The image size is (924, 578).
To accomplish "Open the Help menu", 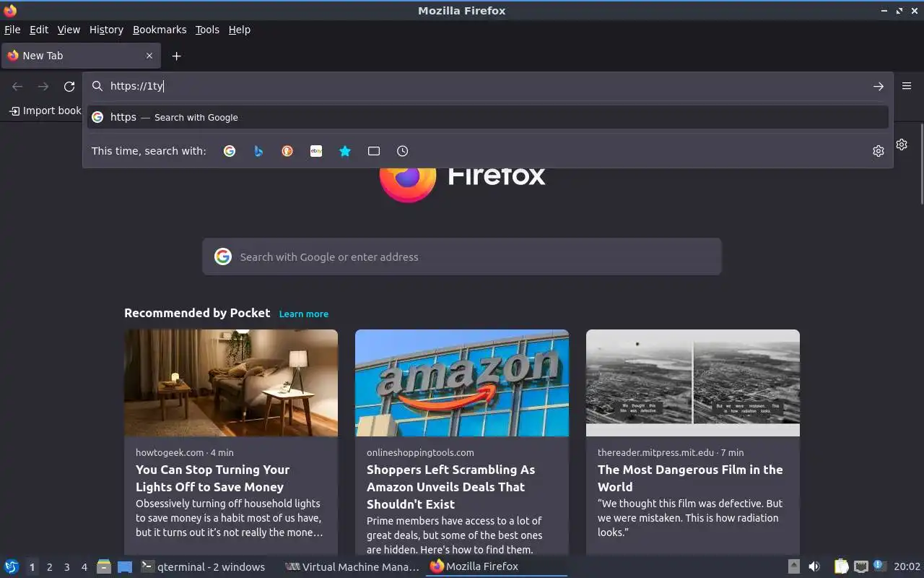I will [240, 30].
